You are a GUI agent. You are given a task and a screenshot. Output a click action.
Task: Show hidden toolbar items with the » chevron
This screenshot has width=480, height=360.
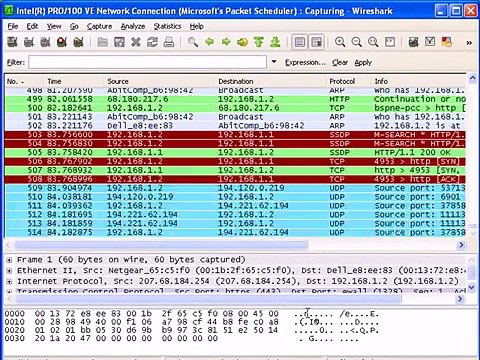click(x=469, y=43)
